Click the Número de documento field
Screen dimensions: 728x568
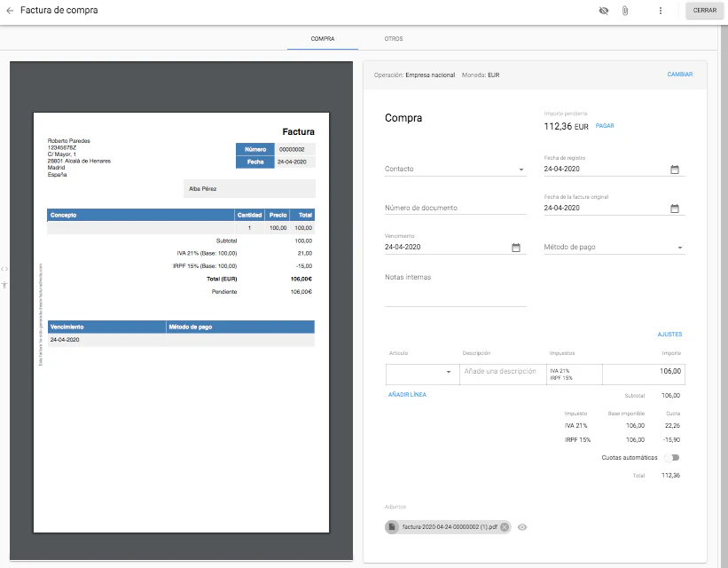(x=455, y=209)
